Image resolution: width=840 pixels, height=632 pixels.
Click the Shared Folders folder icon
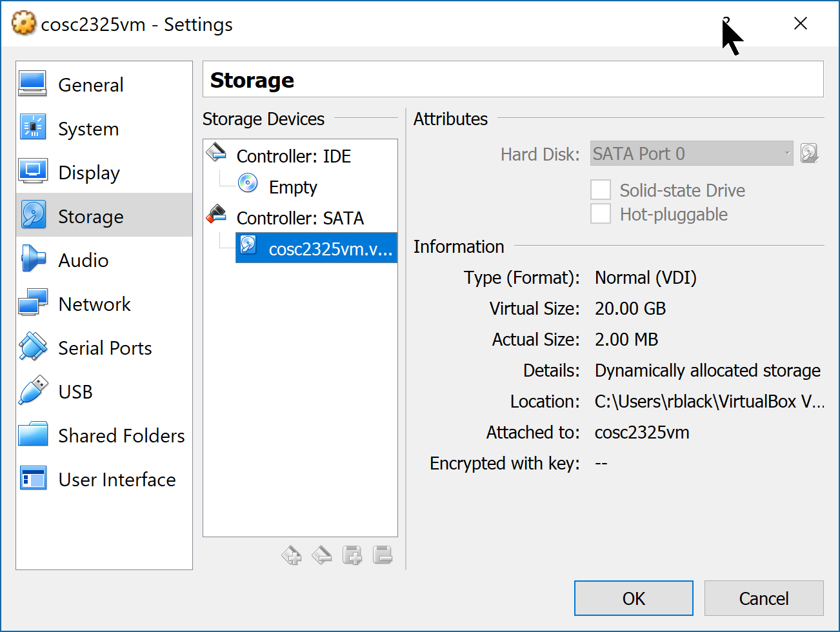(33, 435)
